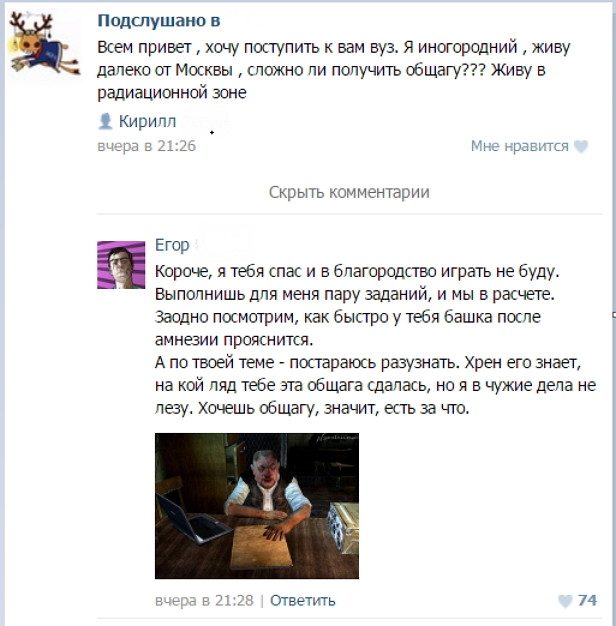
Task: Open the deer group avatar
Action: pos(45,42)
